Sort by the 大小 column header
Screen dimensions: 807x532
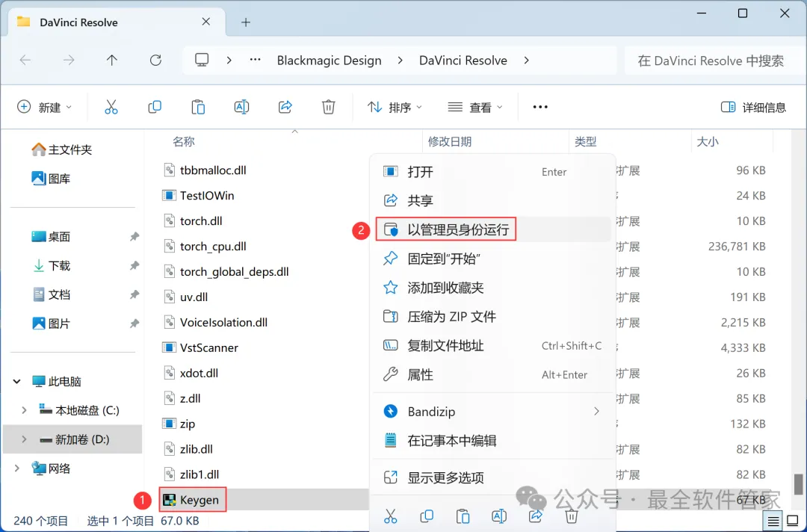pos(708,141)
